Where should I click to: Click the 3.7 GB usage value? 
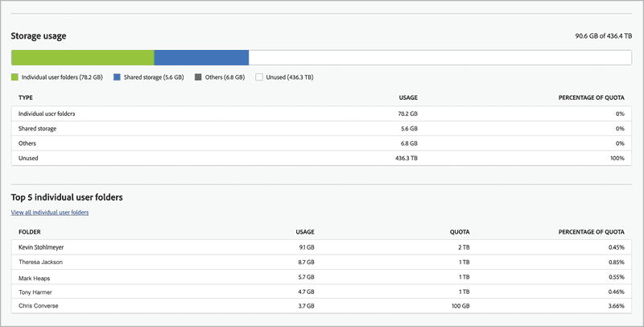[x=307, y=306]
